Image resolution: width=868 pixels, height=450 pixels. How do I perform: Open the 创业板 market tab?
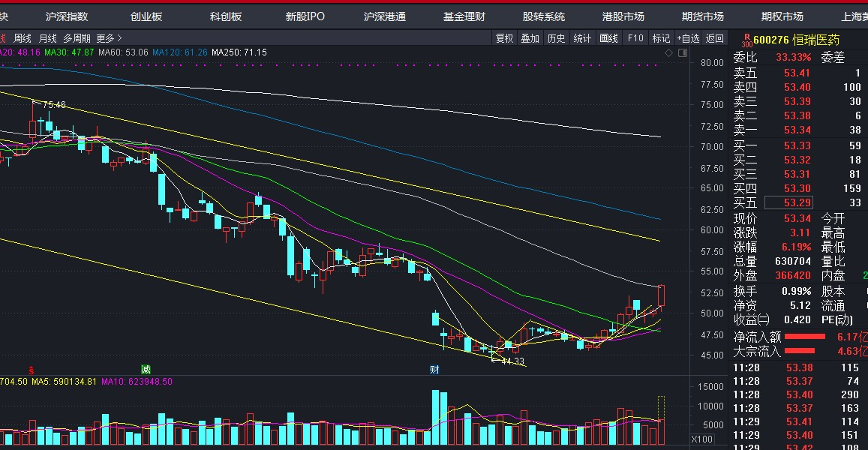coord(147,16)
